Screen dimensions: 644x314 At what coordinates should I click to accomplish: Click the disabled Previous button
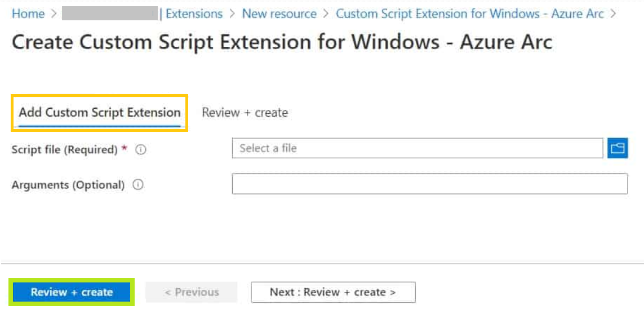coord(192,292)
